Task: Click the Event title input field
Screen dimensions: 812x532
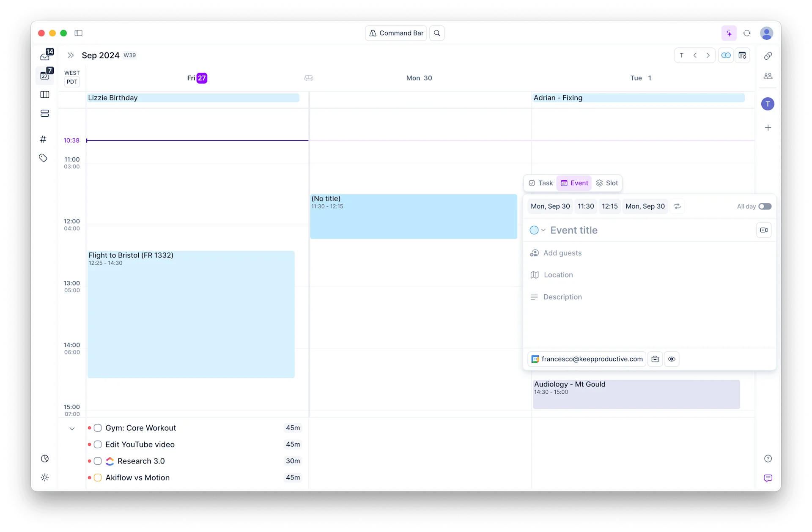Action: [x=592, y=230]
